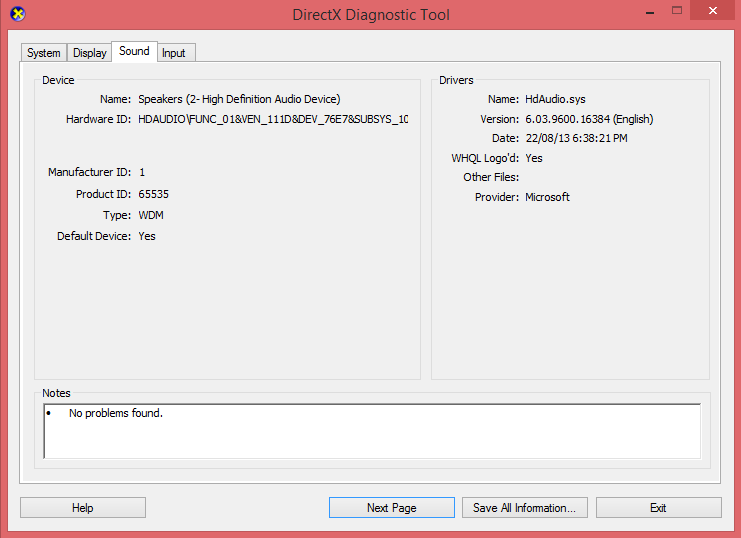
Task: Go to the Input tab
Action: pos(174,53)
